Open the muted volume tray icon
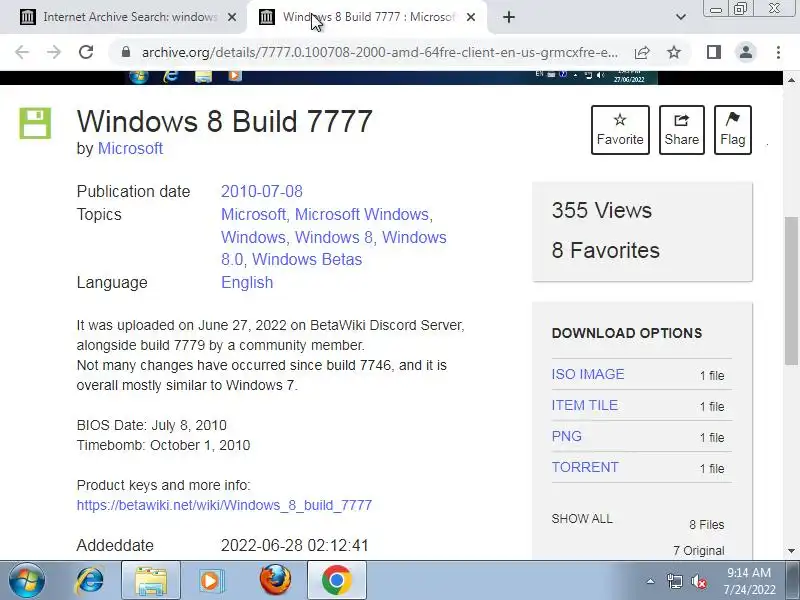Screen dimensions: 800x600 [x=698, y=581]
